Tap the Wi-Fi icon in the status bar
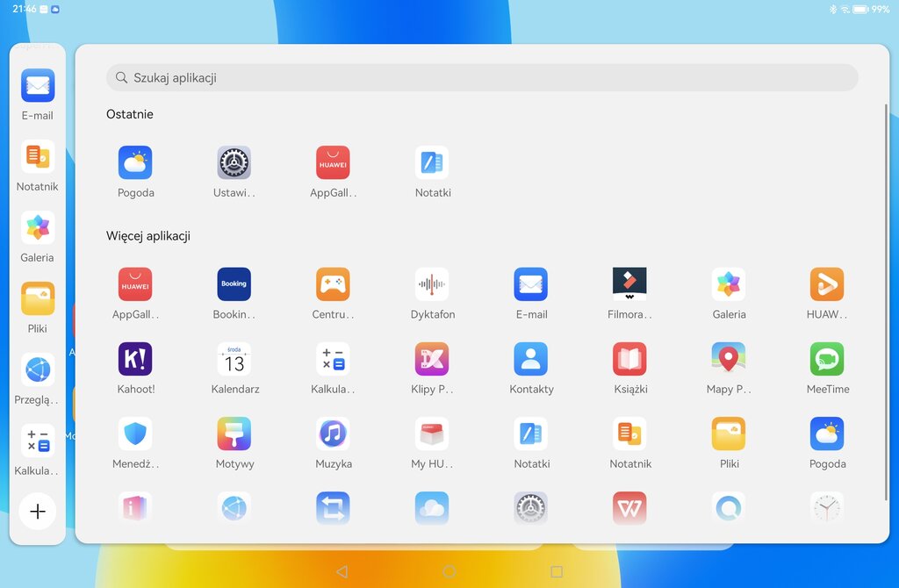This screenshot has height=588, width=899. tap(845, 9)
